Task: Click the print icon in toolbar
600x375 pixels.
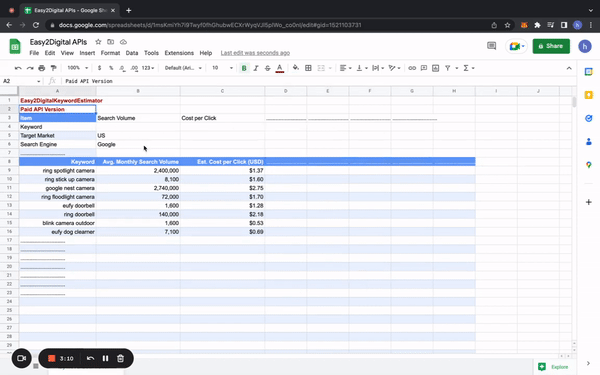Action: pos(42,68)
